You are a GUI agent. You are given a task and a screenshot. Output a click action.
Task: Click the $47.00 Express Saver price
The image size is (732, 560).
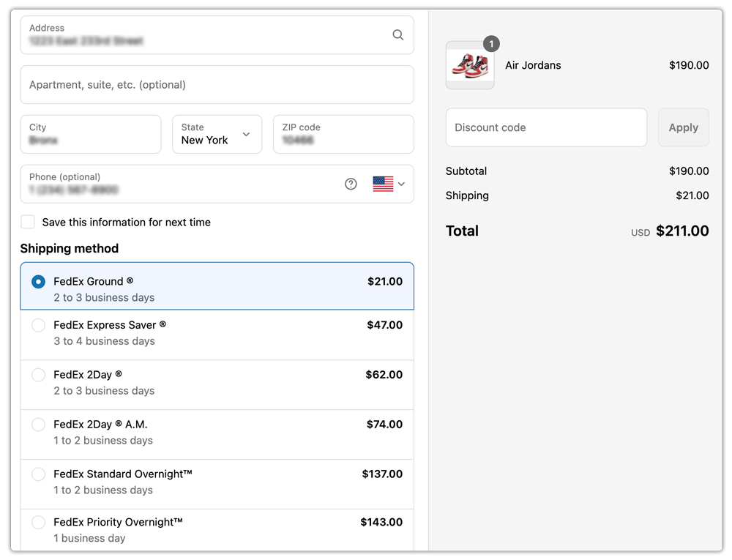385,325
